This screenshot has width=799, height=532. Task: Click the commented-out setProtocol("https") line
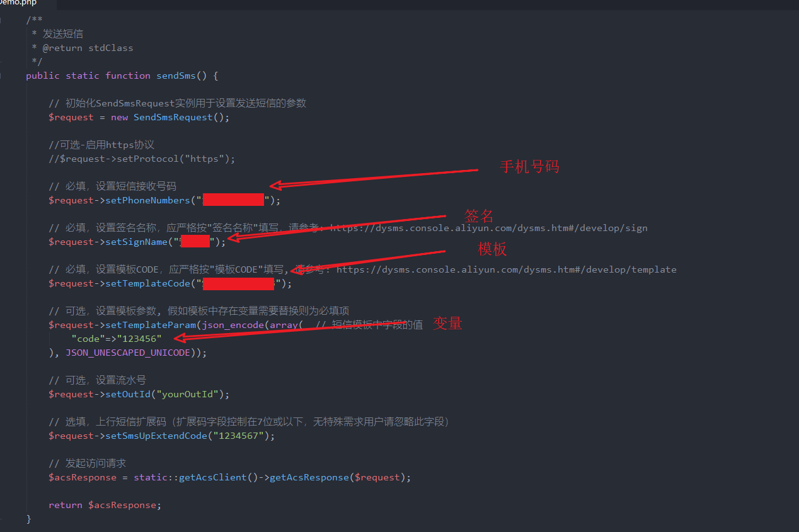[x=142, y=159]
